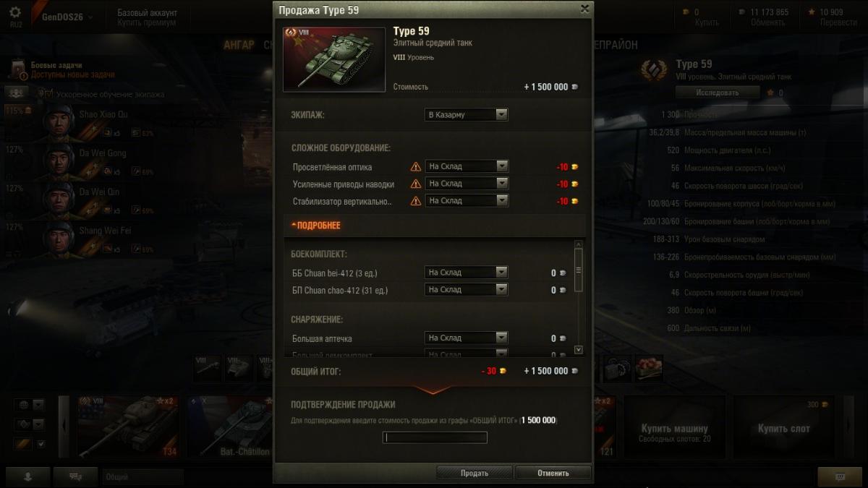Viewport: 868px width, 488px height.
Task: Collapse the ПОДРОБНЕЕ section
Action: [315, 226]
